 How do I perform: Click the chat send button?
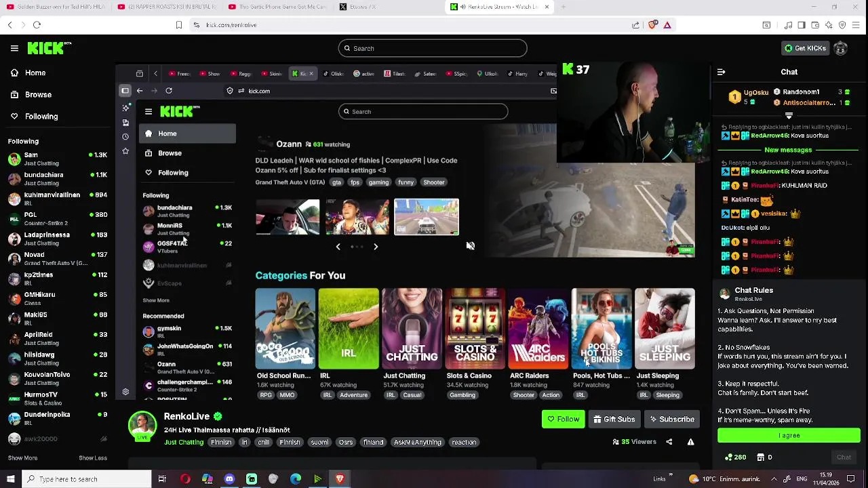844,457
